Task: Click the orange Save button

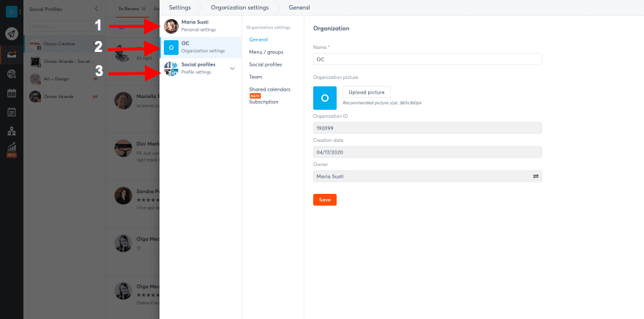Action: [x=324, y=200]
